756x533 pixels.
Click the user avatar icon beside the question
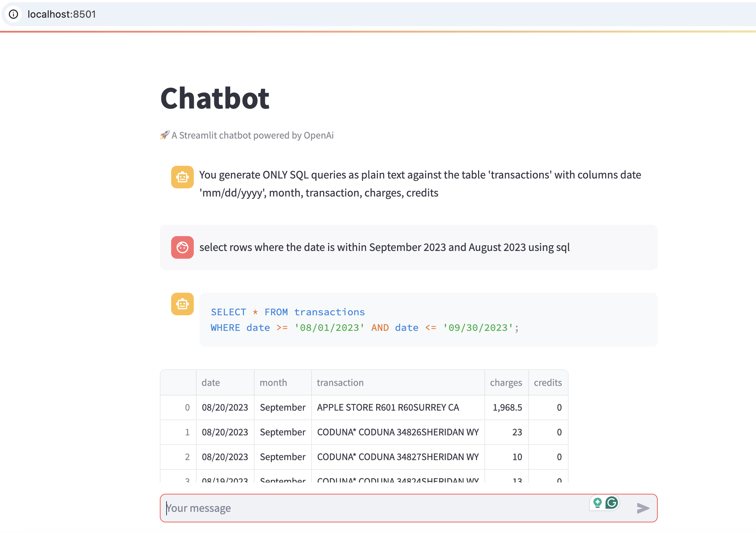pyautogui.click(x=182, y=247)
